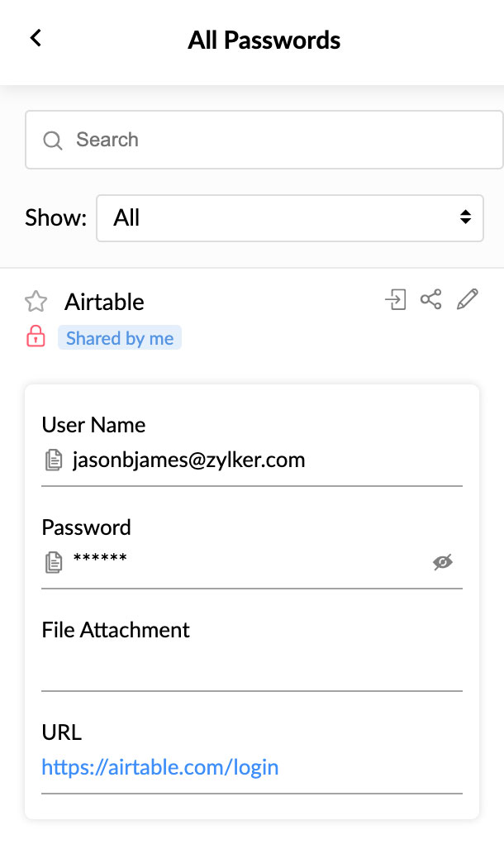
Task: Mark Airtable as favorite with the star
Action: click(36, 302)
